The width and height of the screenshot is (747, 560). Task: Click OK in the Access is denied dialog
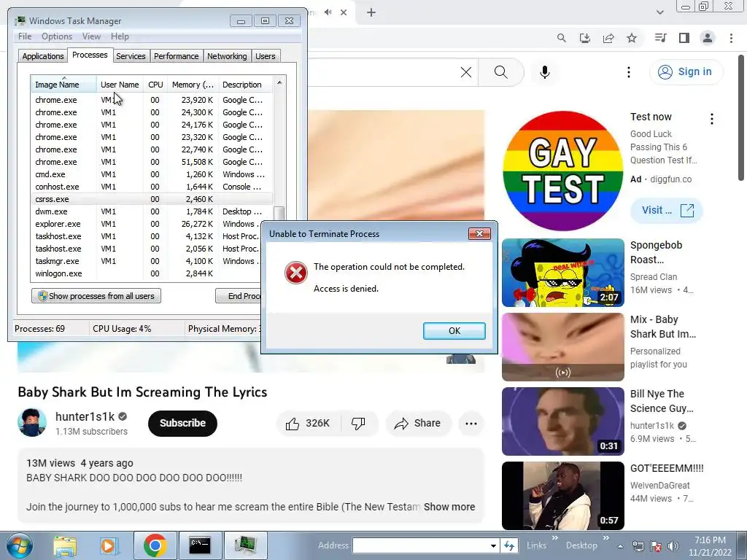coord(454,331)
